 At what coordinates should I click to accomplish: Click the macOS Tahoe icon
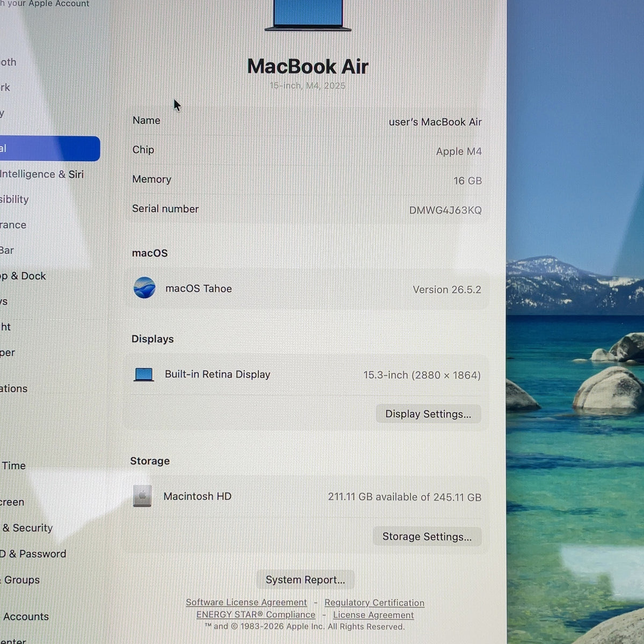[144, 288]
